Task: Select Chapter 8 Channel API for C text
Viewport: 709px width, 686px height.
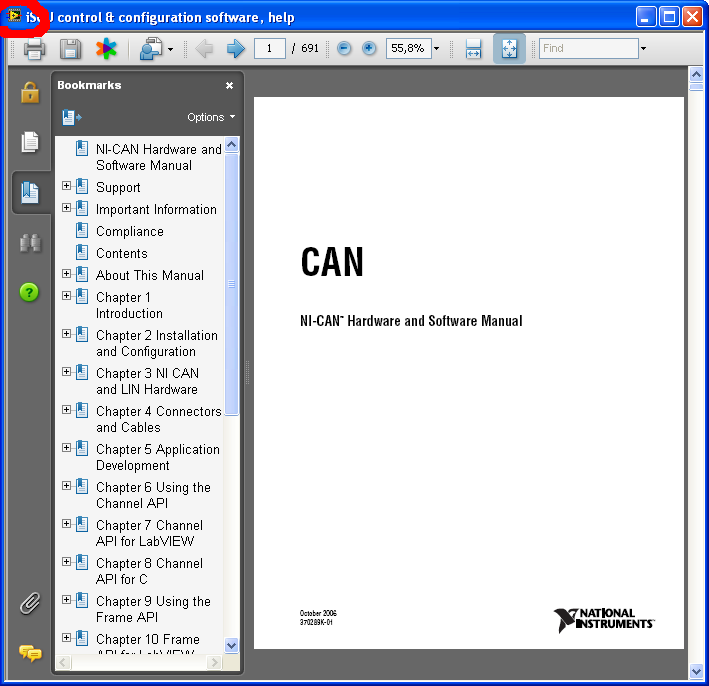Action: (149, 571)
